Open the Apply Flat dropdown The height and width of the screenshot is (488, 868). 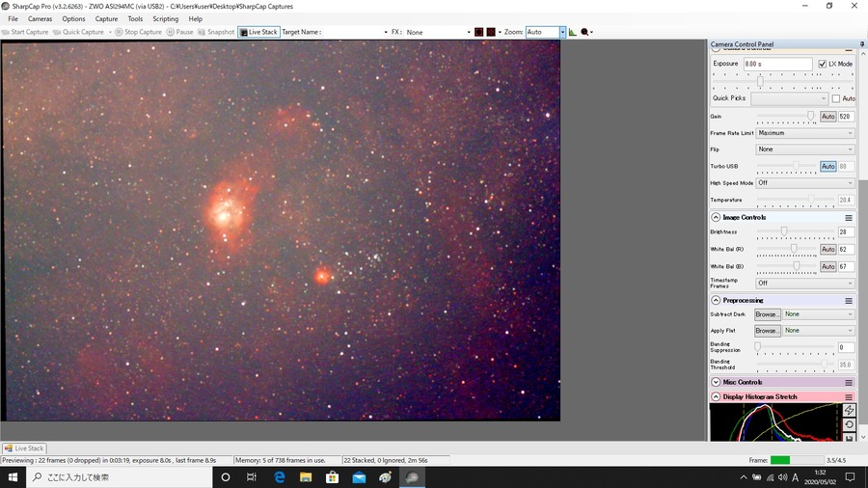click(819, 330)
